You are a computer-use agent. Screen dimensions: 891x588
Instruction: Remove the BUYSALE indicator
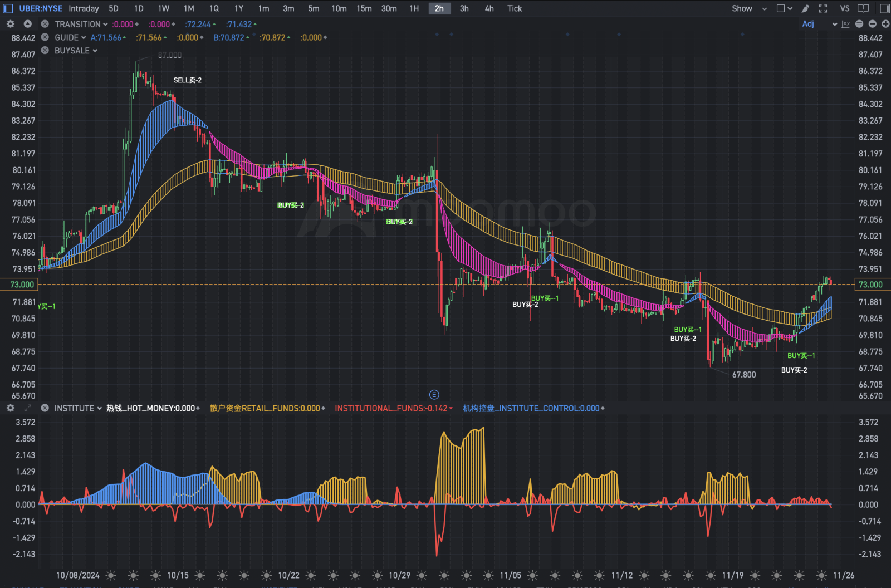(45, 50)
